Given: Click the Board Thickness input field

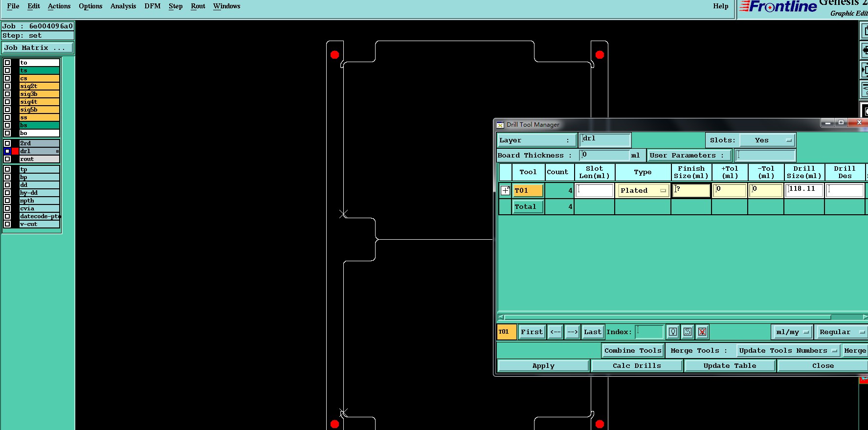Looking at the screenshot, I should click(604, 156).
